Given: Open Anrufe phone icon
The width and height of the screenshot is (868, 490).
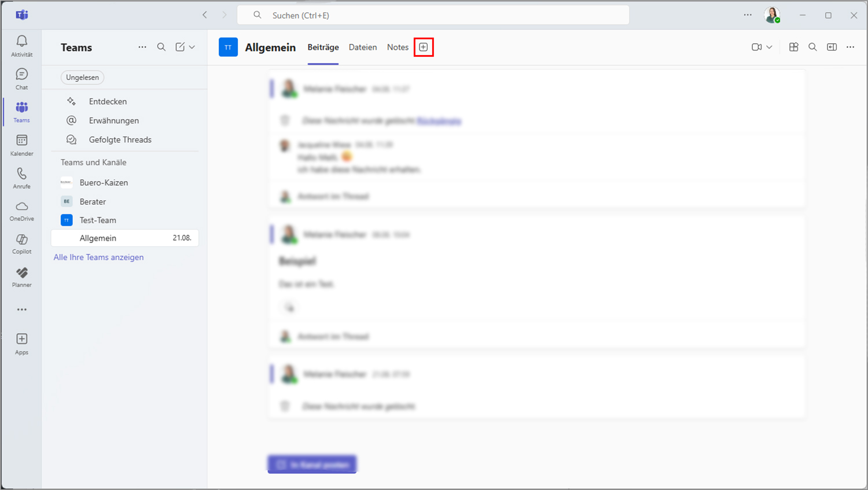Looking at the screenshot, I should coord(21,178).
